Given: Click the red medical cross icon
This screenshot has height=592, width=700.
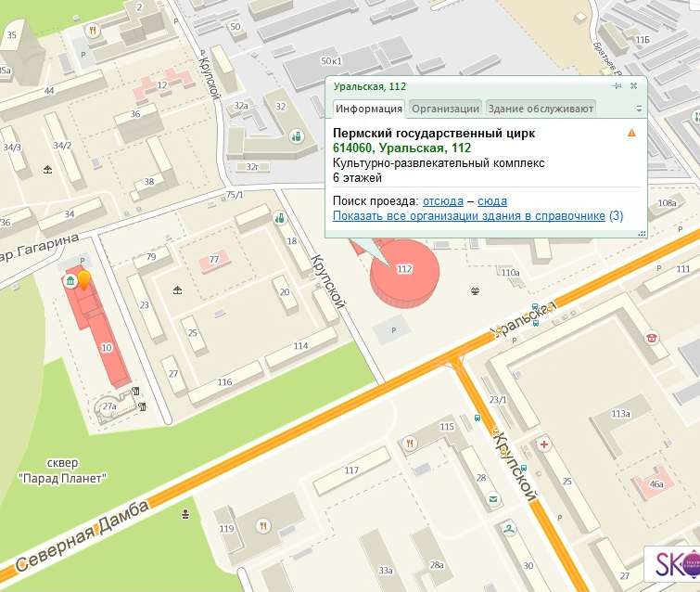Looking at the screenshot, I should [x=543, y=444].
